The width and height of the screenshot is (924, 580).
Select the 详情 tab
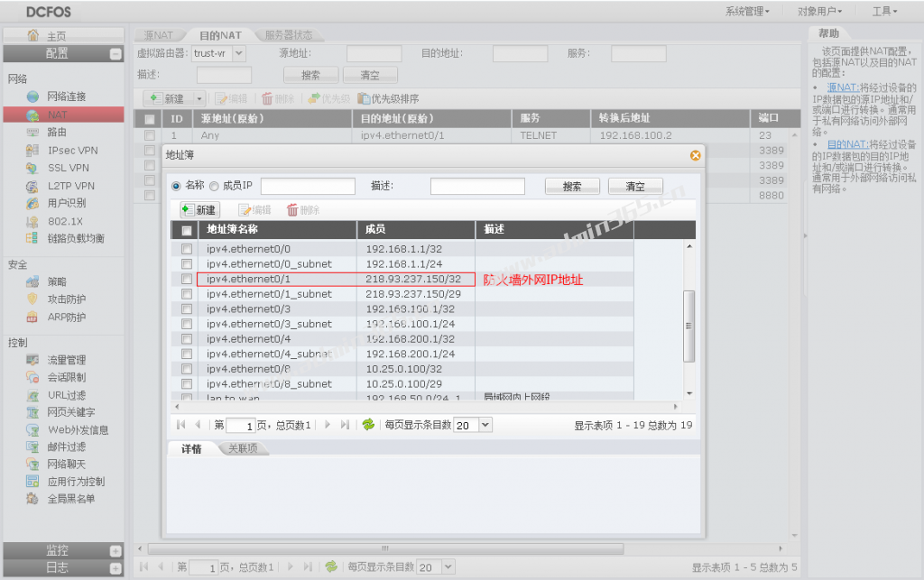point(191,448)
